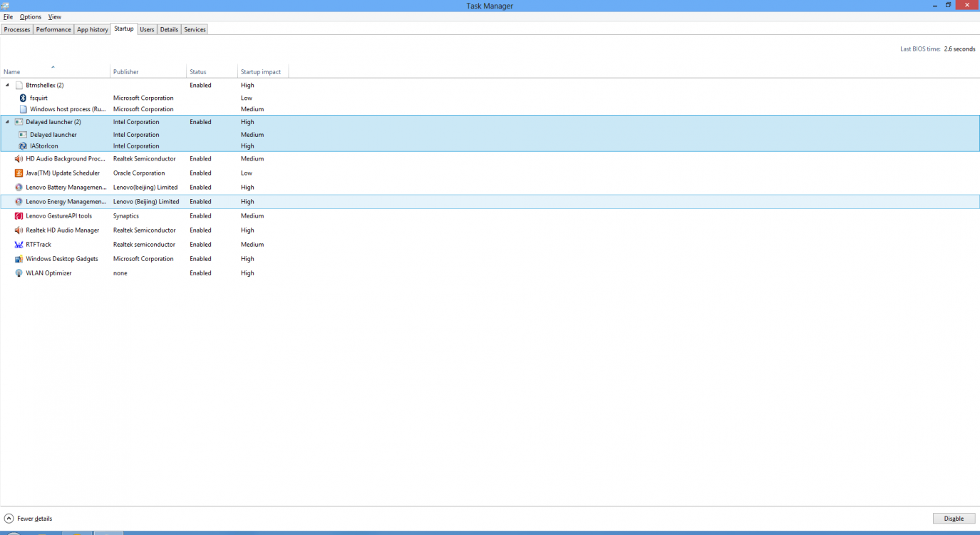Click the RTFTrack icon
980x535 pixels.
19,245
